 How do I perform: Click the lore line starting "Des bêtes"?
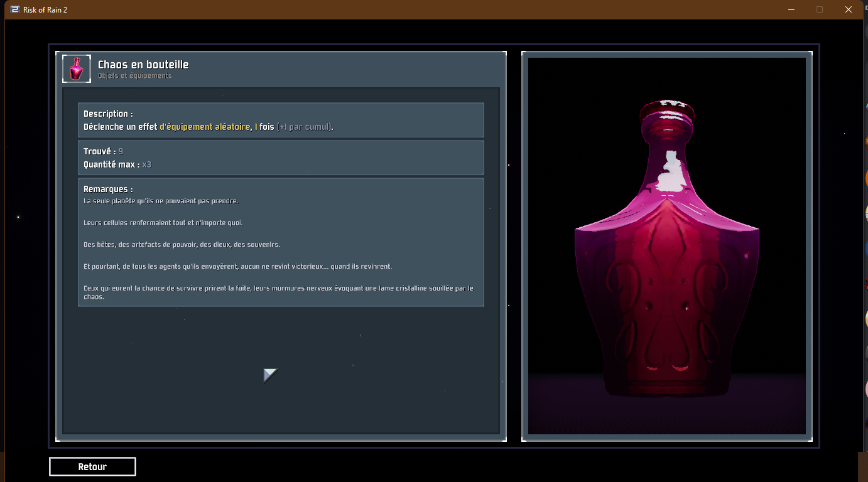(182, 245)
